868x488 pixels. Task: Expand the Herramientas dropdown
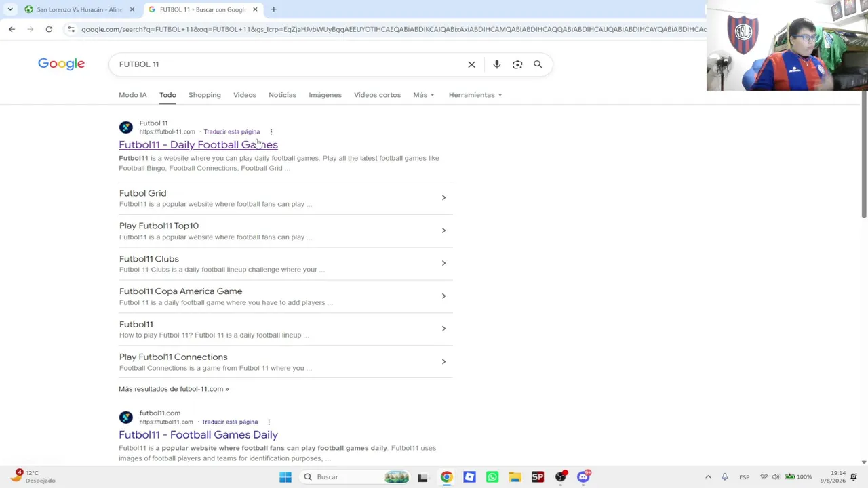coord(475,95)
